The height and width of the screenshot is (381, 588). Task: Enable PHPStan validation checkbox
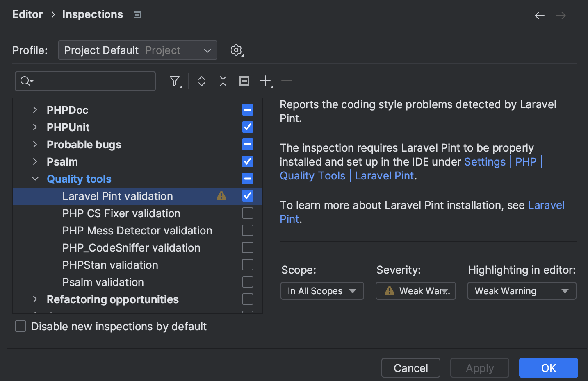coord(248,265)
